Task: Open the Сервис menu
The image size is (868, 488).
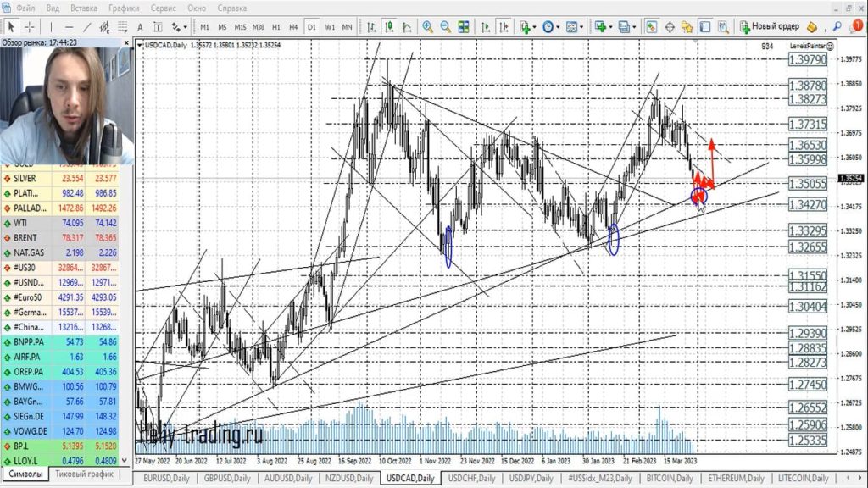Action: [163, 8]
